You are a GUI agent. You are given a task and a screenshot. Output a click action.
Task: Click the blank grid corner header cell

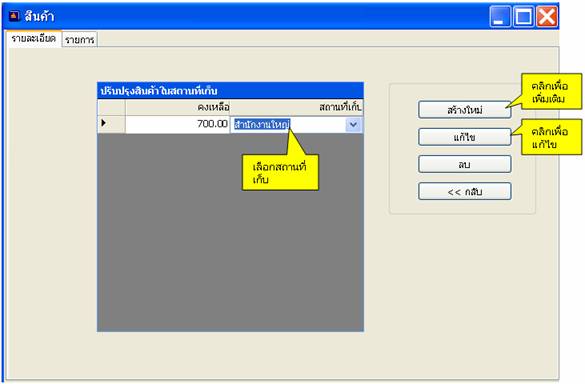click(x=111, y=107)
